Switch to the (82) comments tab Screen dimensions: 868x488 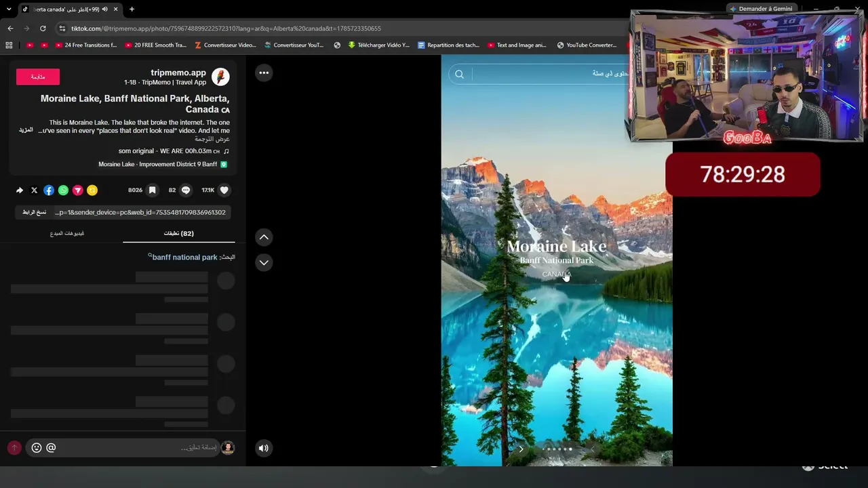click(179, 233)
